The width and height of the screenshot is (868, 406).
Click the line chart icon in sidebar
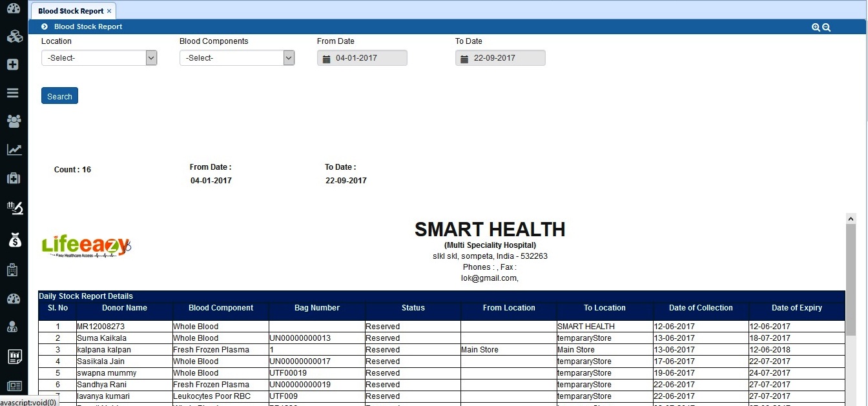[14, 150]
